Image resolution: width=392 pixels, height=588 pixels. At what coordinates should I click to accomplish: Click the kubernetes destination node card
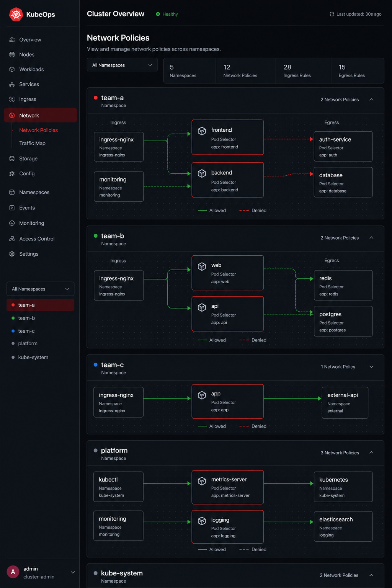[343, 487]
